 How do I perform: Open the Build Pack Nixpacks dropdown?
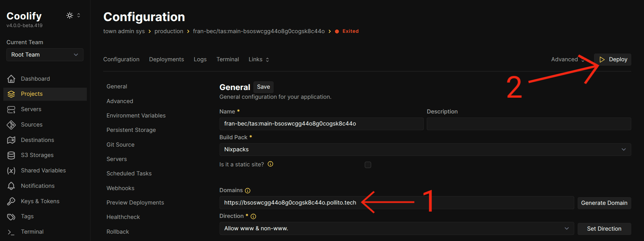point(425,149)
